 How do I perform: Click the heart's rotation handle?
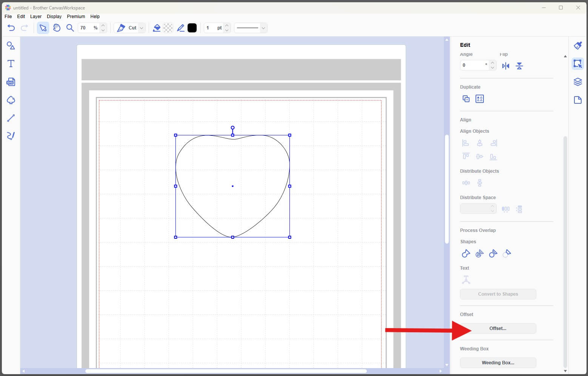[232, 128]
